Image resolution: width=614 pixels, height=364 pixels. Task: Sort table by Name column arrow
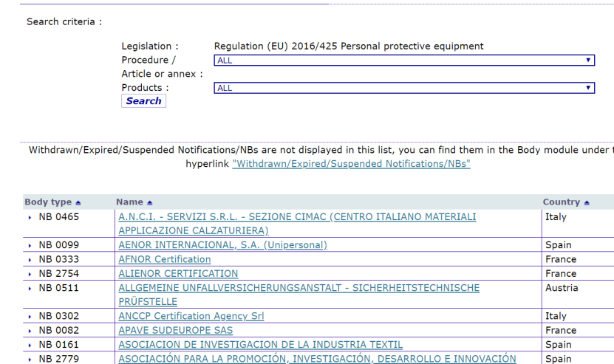point(149,202)
